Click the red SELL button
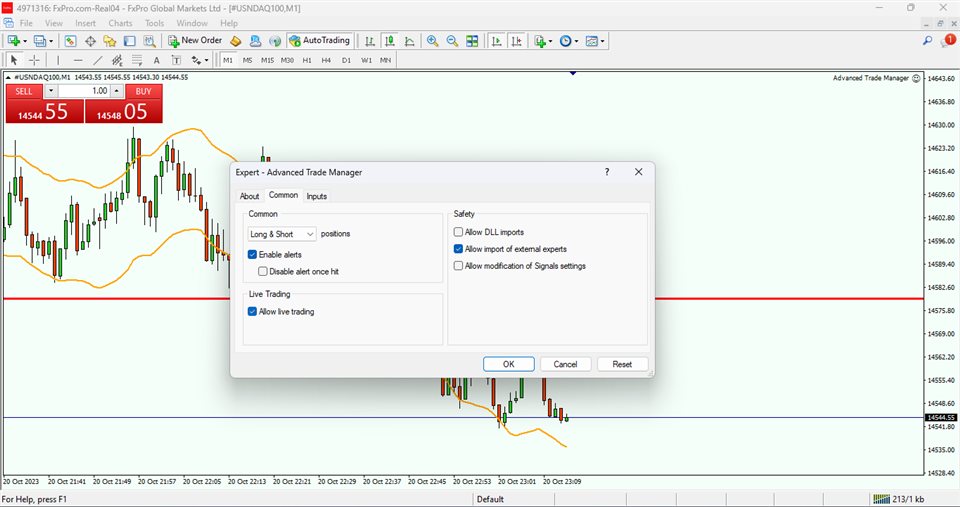960x507 pixels. tap(24, 91)
